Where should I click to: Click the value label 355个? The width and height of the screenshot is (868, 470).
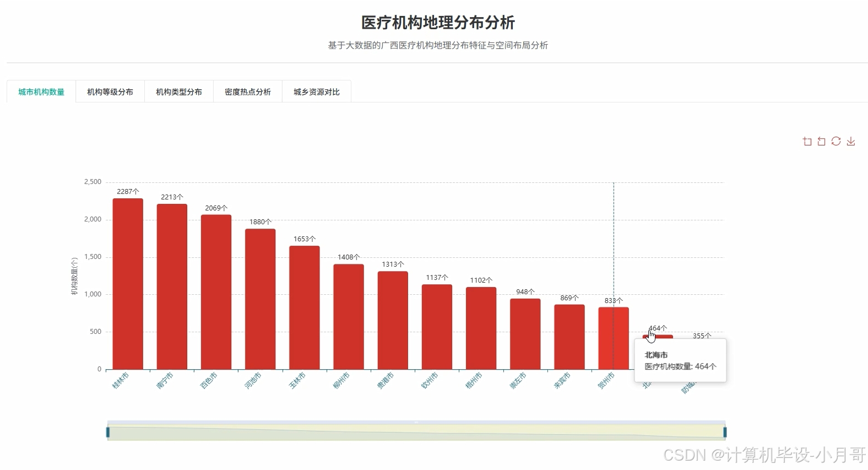click(x=702, y=336)
